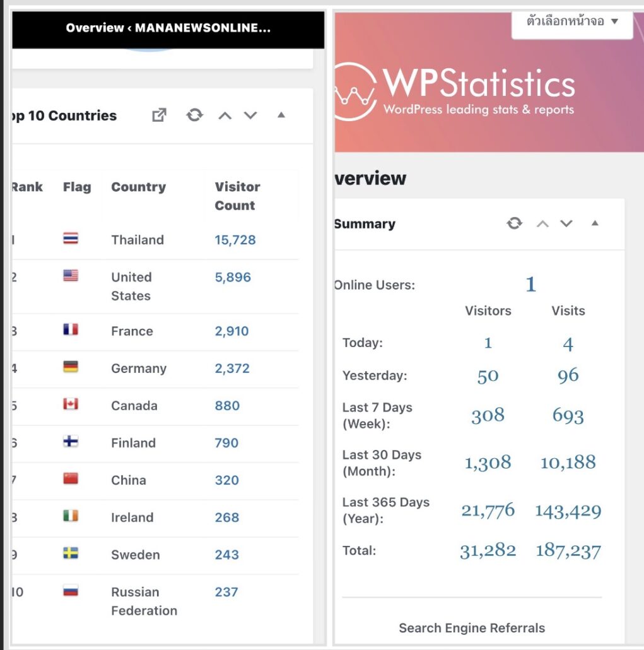
Task: Refresh the Top 10 Countries widget
Action: [x=194, y=115]
